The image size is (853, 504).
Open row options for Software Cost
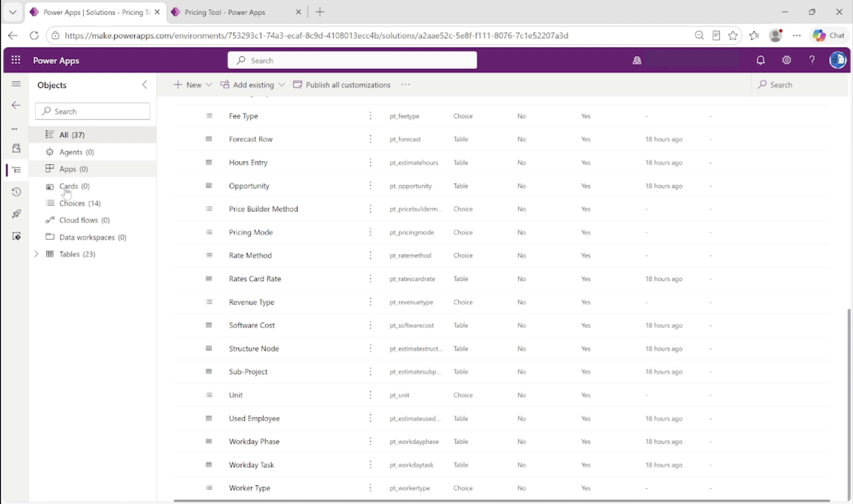point(370,325)
